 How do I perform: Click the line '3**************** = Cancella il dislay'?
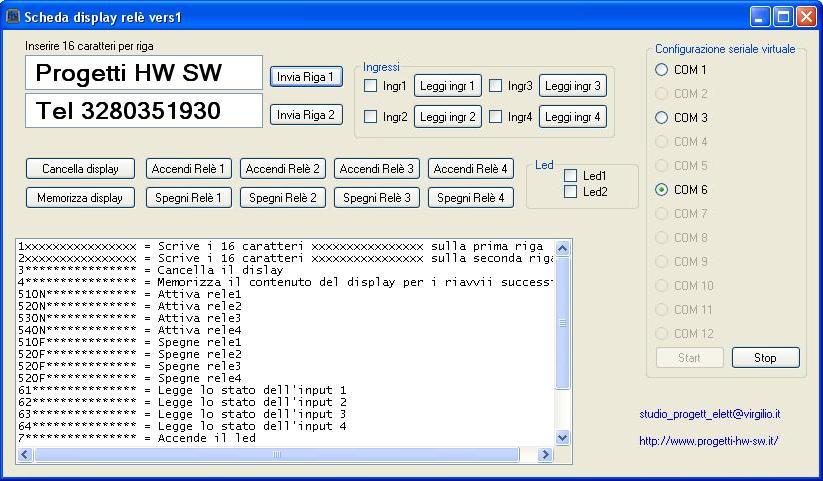[151, 270]
